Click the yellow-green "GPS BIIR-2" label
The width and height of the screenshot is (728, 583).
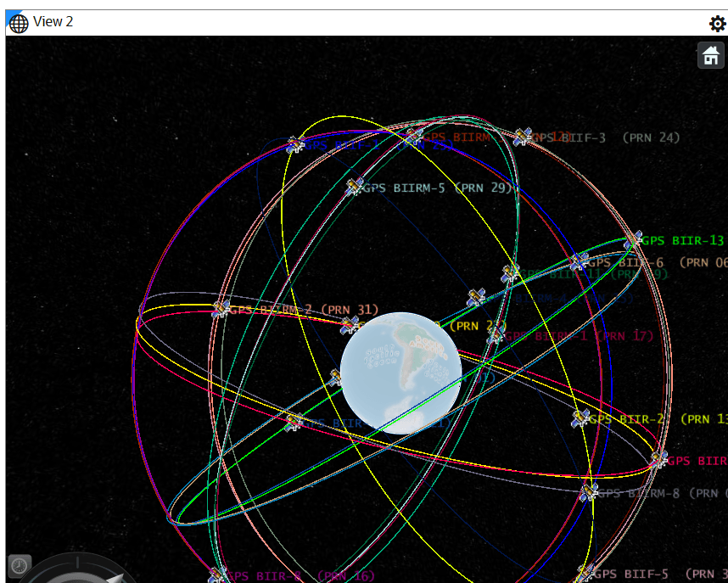point(627,419)
